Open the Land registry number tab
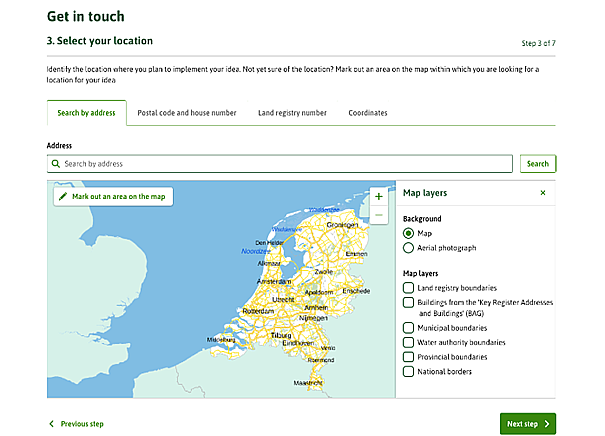This screenshot has width=605, height=436. point(292,113)
